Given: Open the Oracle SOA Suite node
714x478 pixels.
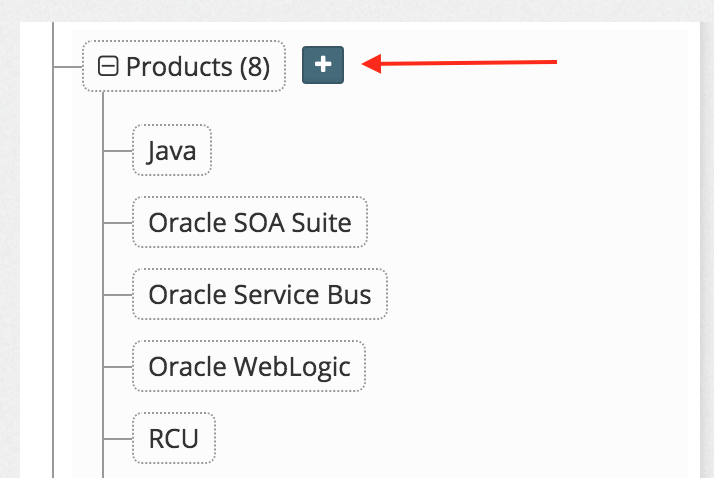Looking at the screenshot, I should tap(249, 222).
